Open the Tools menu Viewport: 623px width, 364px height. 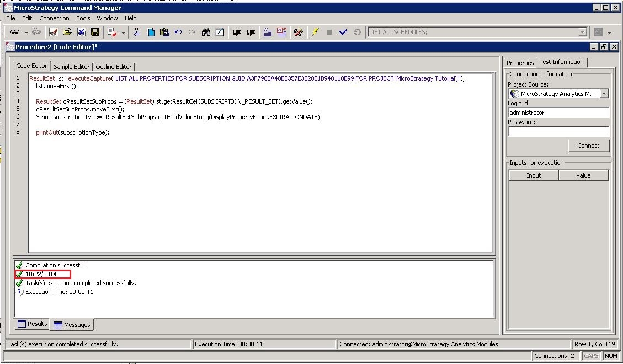point(83,18)
